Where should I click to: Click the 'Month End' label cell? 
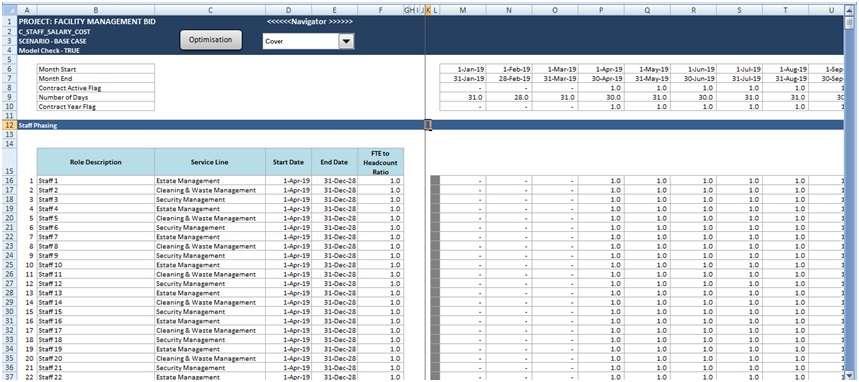click(x=96, y=79)
